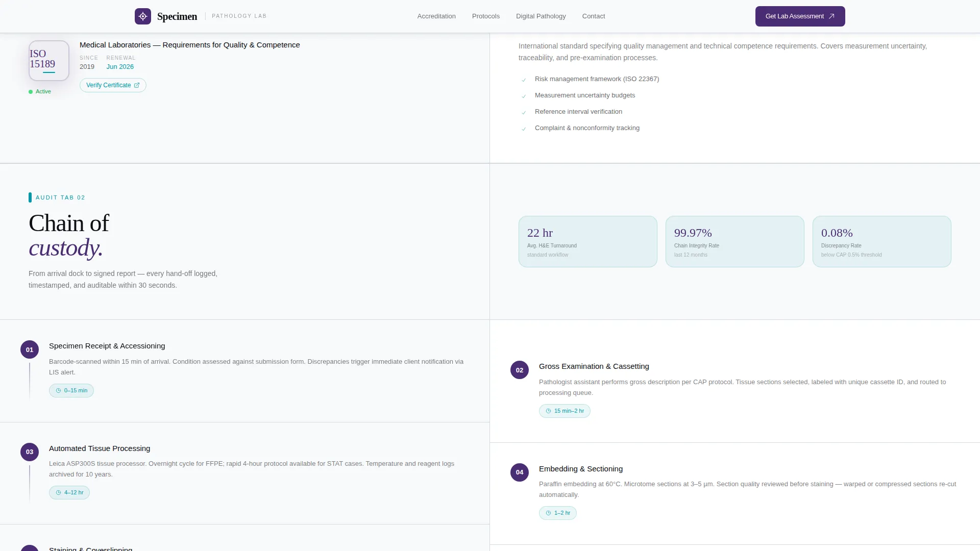Click the Measurement uncertainty budgets text

click(x=585, y=95)
